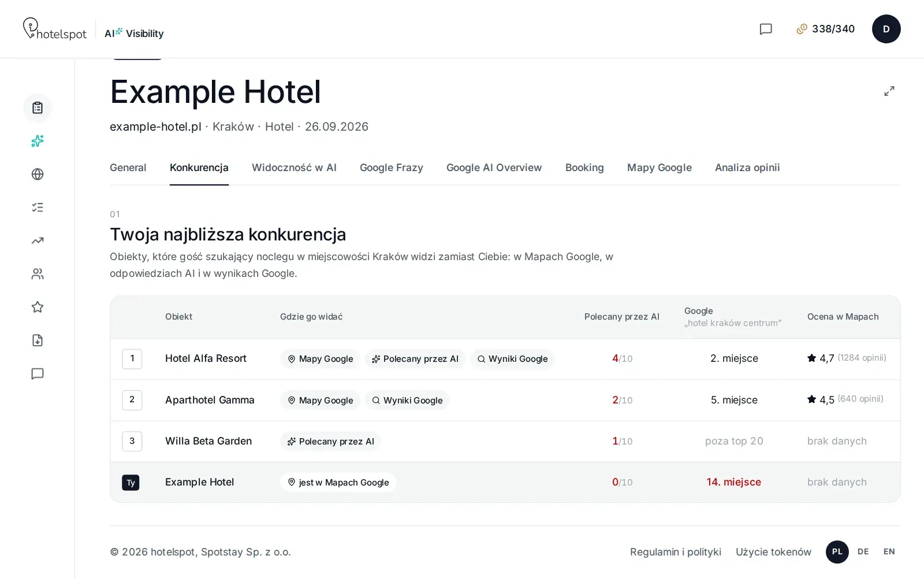The height and width of the screenshot is (578, 924).
Task: Open the clipboard report icon in sidebar
Action: pos(38,108)
